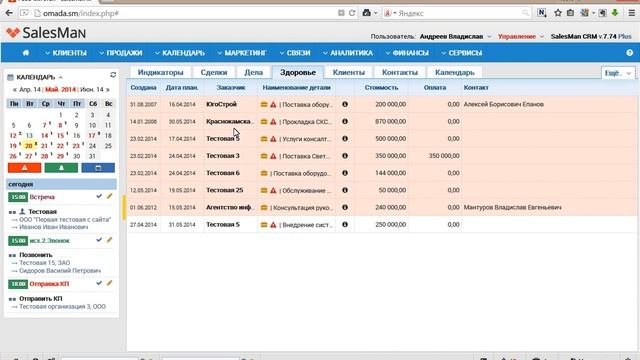Click the blue calendar view button

click(x=98, y=168)
